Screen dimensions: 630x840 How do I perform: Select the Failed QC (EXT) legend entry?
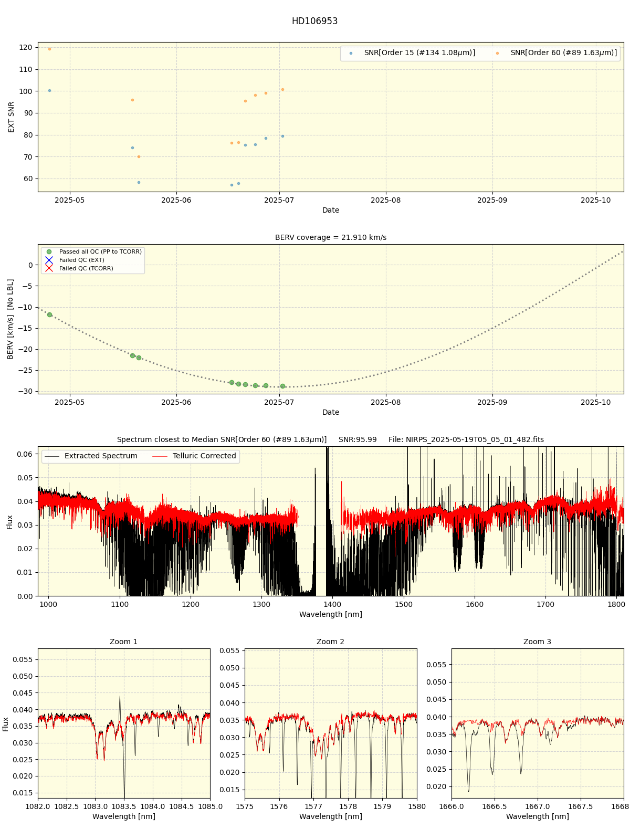click(74, 260)
